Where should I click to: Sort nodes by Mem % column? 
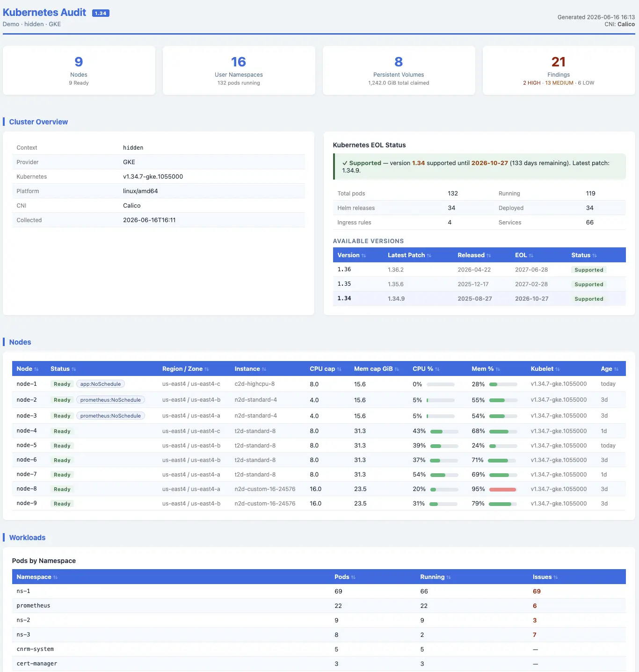[486, 369]
